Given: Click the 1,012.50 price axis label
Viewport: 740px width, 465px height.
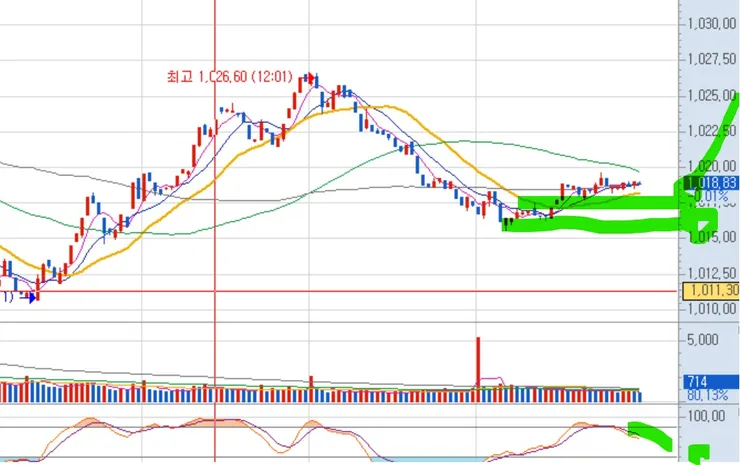Looking at the screenshot, I should (x=712, y=273).
